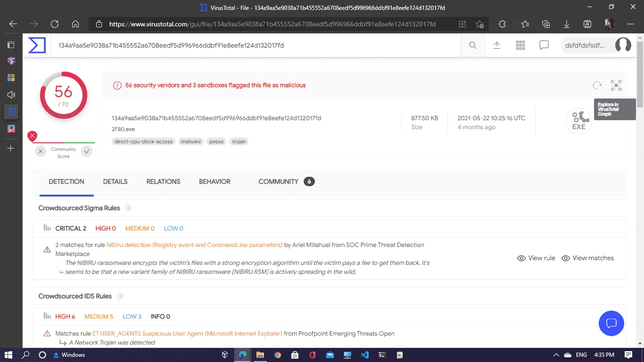This screenshot has width=644, height=362.
Task: Open the notifications comment icon in header
Action: [x=544, y=45]
